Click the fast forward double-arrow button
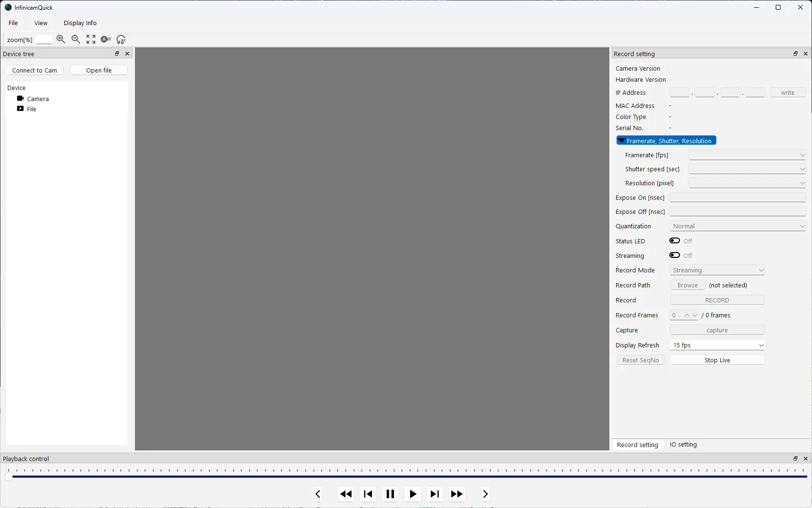This screenshot has width=812, height=508. pos(457,494)
